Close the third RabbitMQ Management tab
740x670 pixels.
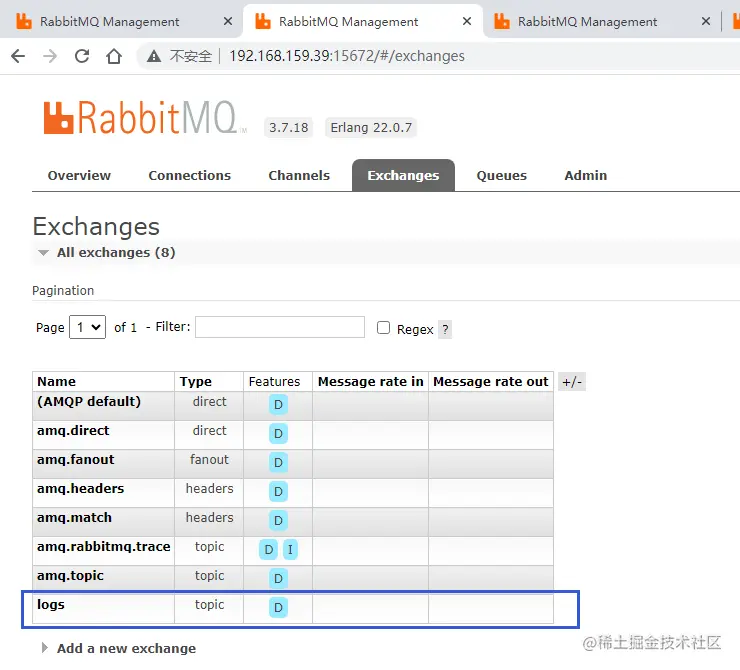pos(706,21)
